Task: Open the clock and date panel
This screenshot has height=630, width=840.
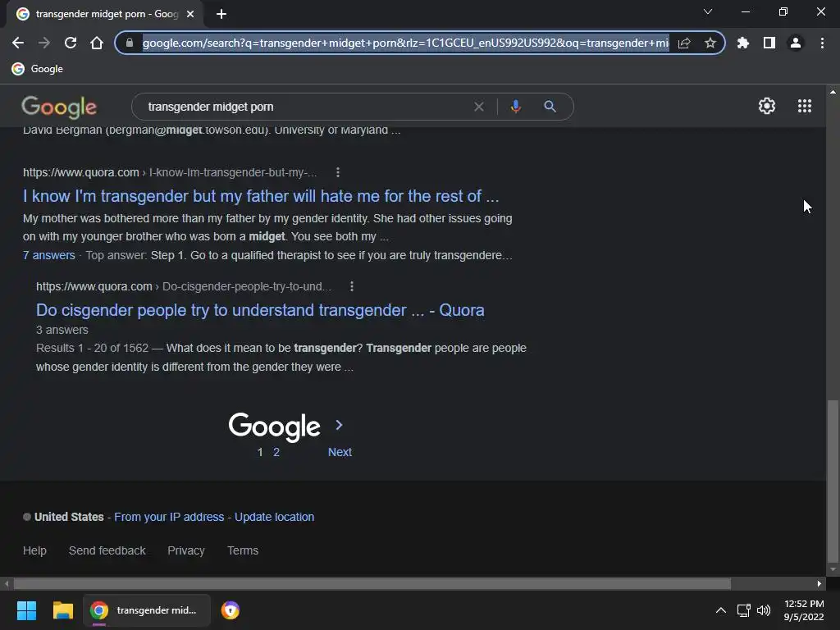Action: [804, 610]
